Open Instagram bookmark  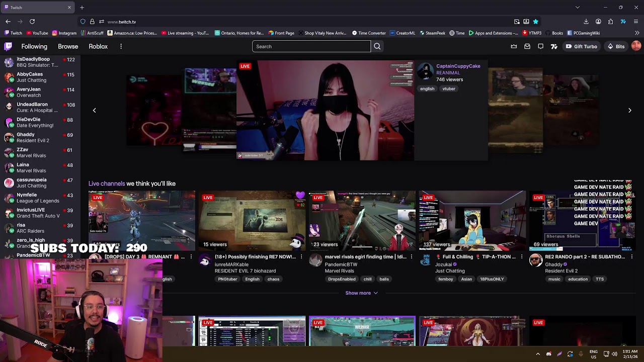(x=64, y=33)
